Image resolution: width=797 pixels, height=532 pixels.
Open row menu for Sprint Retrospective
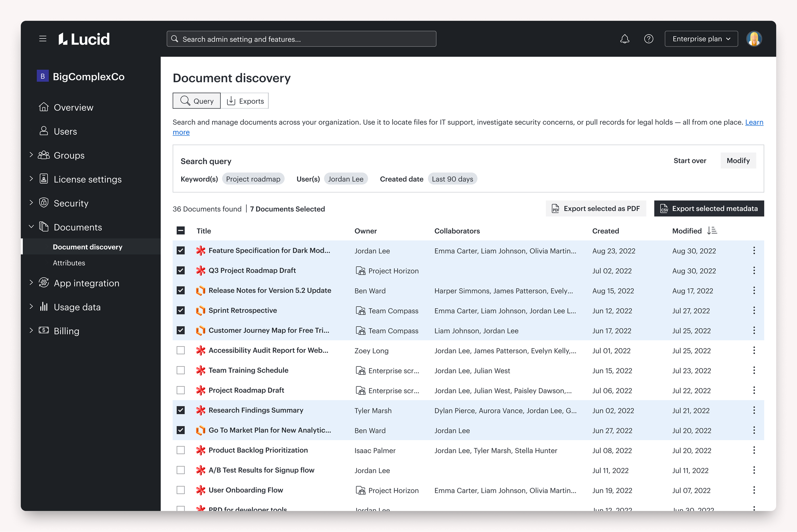(x=754, y=311)
